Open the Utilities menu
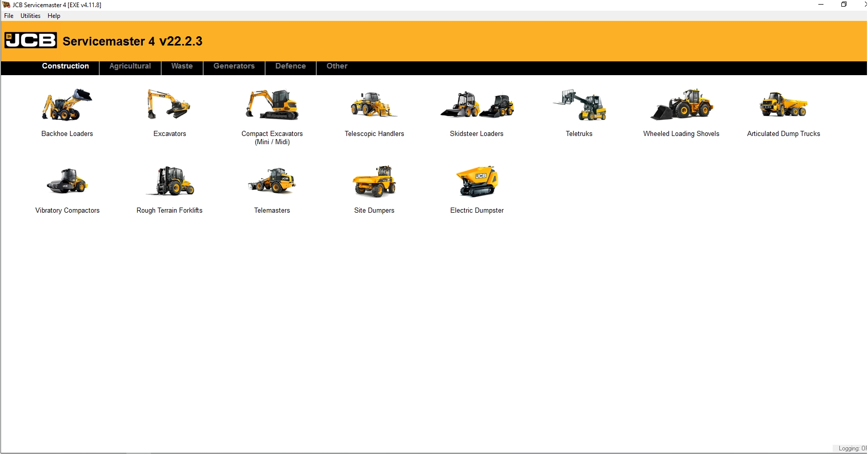 [30, 16]
